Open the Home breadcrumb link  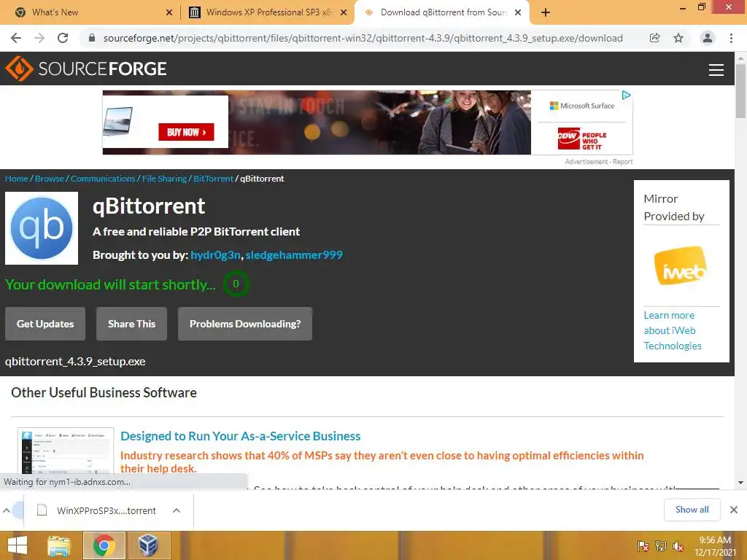click(17, 179)
